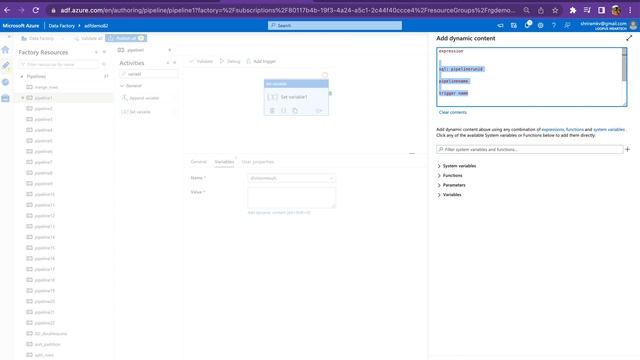Click Debug in pipeline toolbar
This screenshot has width=640, height=360.
click(x=230, y=61)
